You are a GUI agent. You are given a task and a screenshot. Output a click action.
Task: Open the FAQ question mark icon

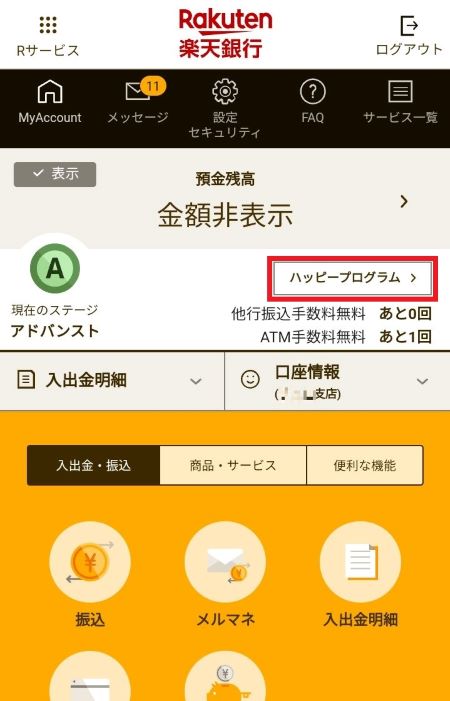[312, 92]
